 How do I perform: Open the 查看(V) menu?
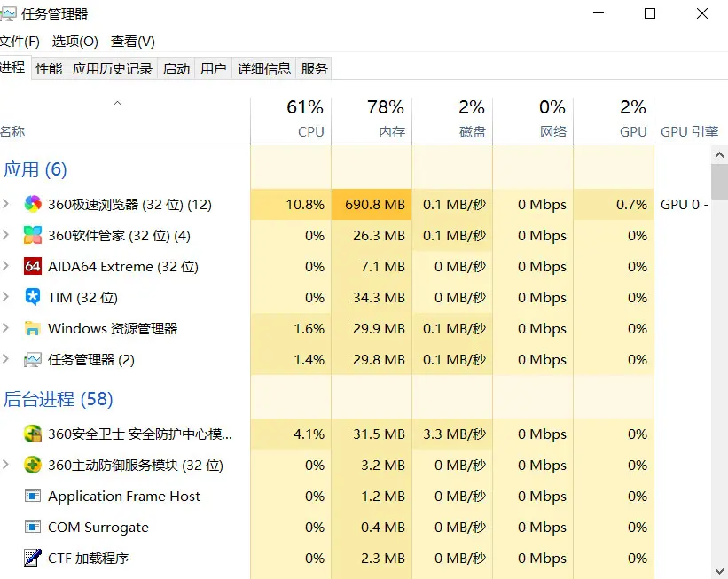(133, 42)
